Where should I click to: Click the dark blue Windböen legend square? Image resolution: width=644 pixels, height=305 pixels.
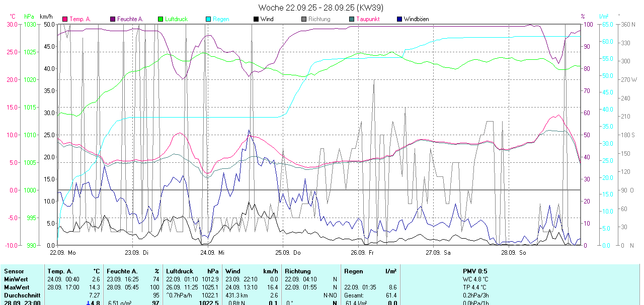[399, 19]
